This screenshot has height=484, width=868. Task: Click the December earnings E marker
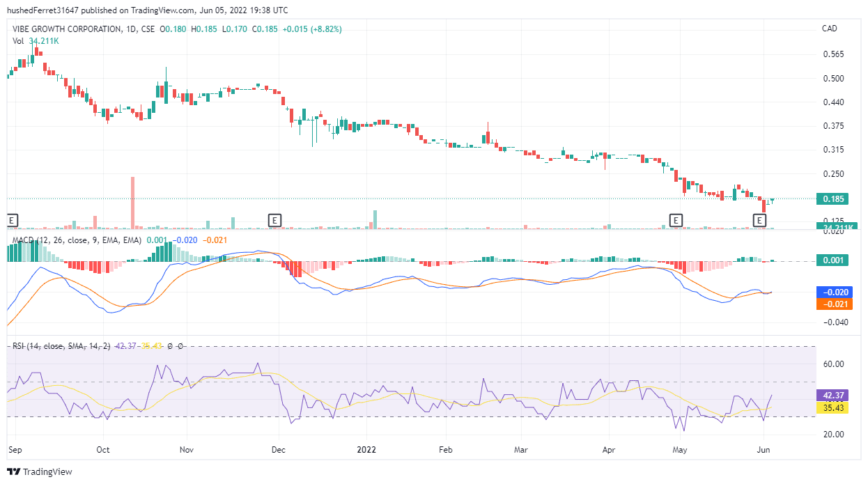[275, 220]
